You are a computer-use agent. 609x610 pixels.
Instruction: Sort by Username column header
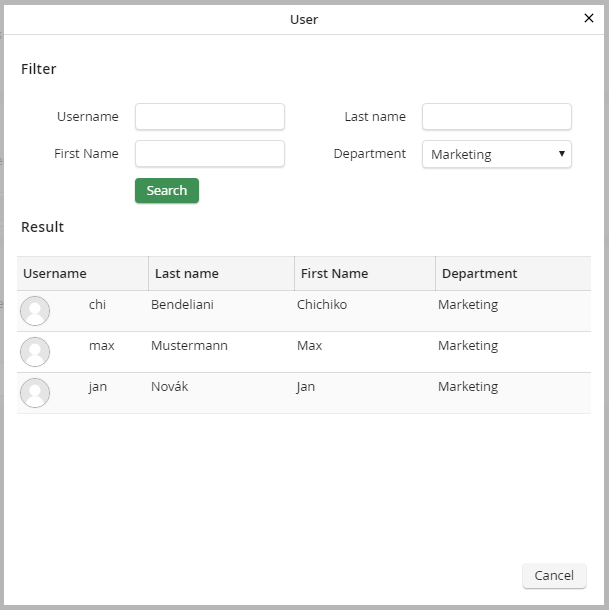pyautogui.click(x=55, y=274)
